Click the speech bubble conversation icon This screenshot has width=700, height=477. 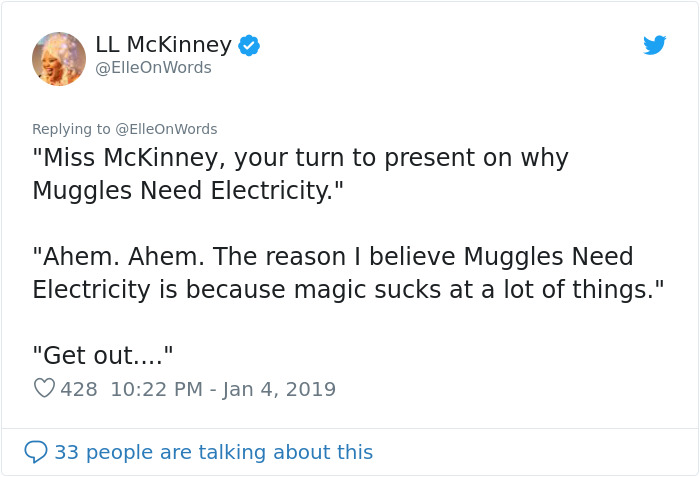point(36,452)
